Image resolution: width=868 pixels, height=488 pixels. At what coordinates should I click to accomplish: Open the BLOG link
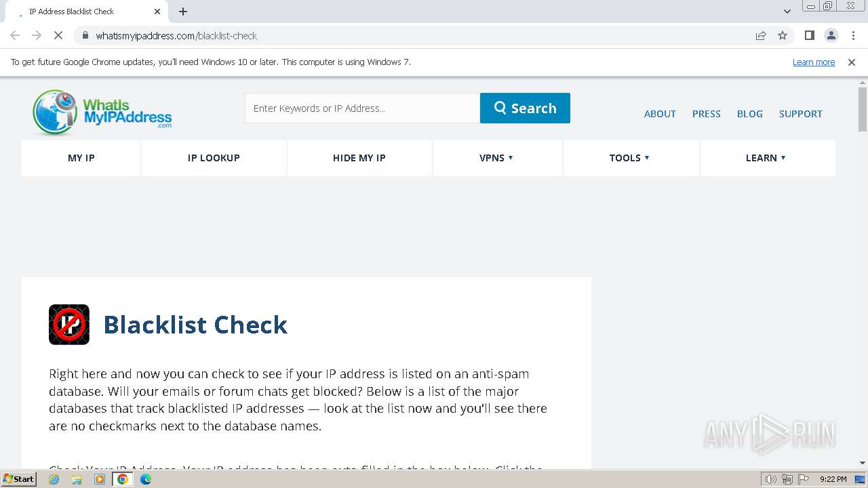coord(749,114)
